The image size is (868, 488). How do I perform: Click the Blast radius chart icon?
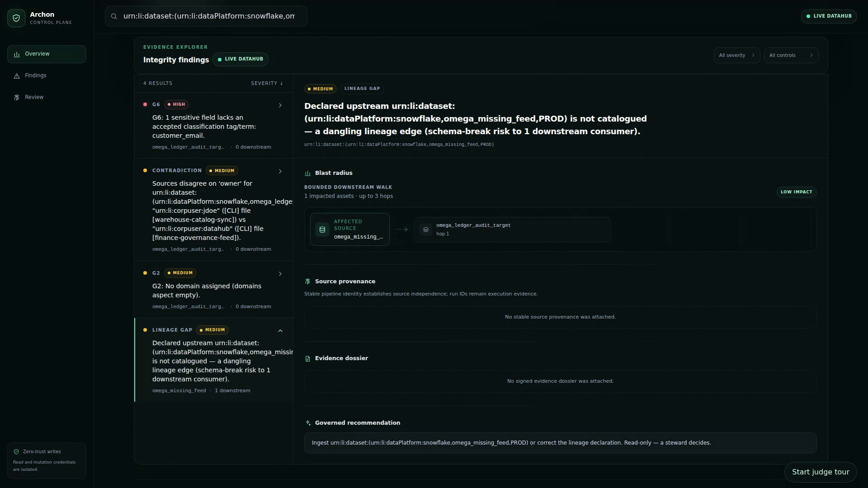(308, 173)
